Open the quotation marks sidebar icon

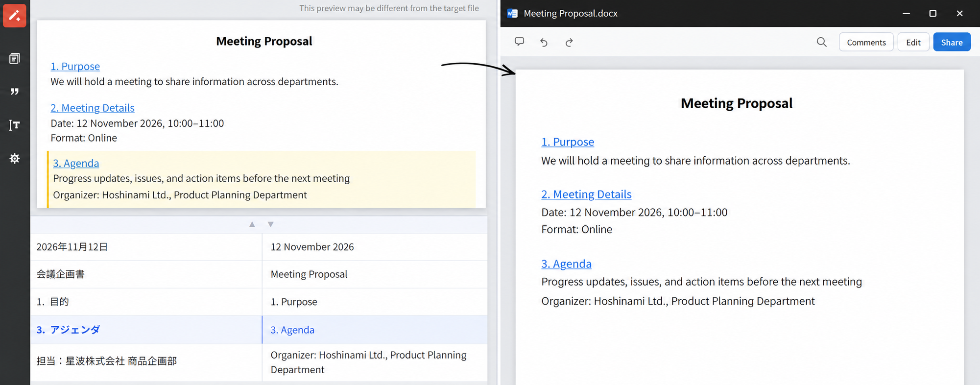pyautogui.click(x=15, y=92)
